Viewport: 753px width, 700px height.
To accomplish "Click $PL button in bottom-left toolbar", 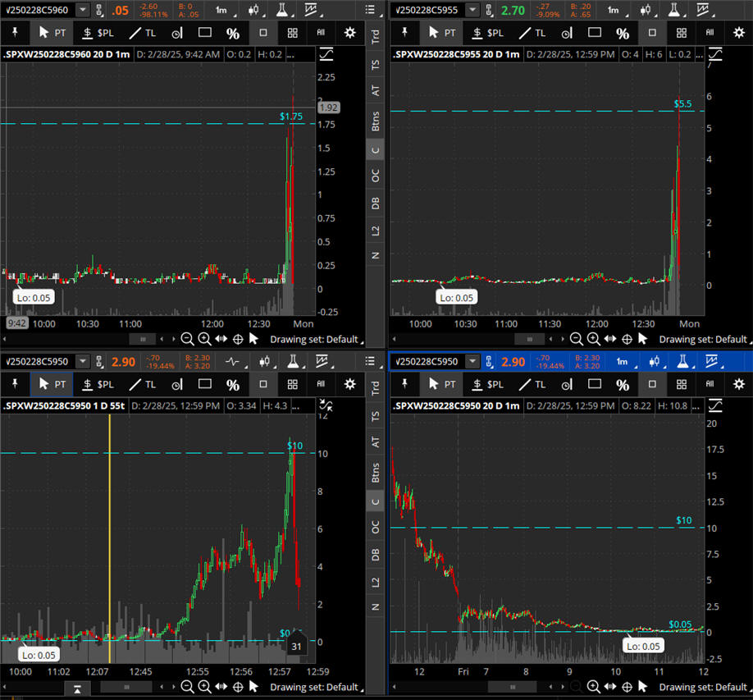I will pos(98,385).
